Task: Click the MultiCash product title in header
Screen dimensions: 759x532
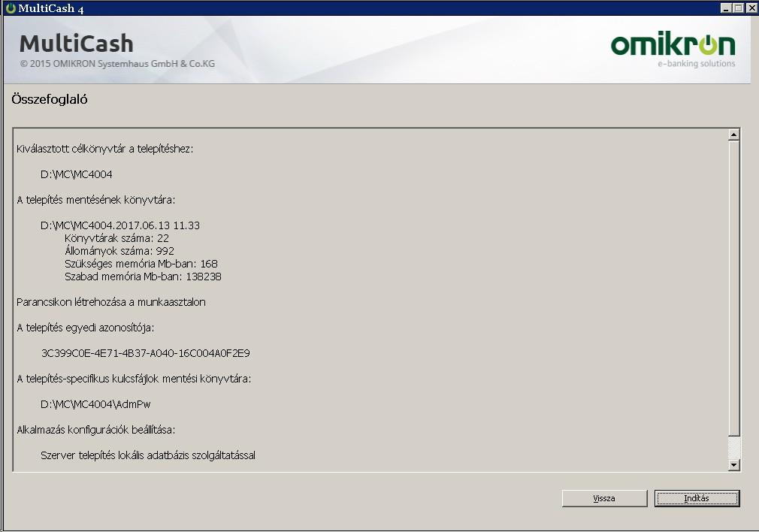Action: coord(77,43)
